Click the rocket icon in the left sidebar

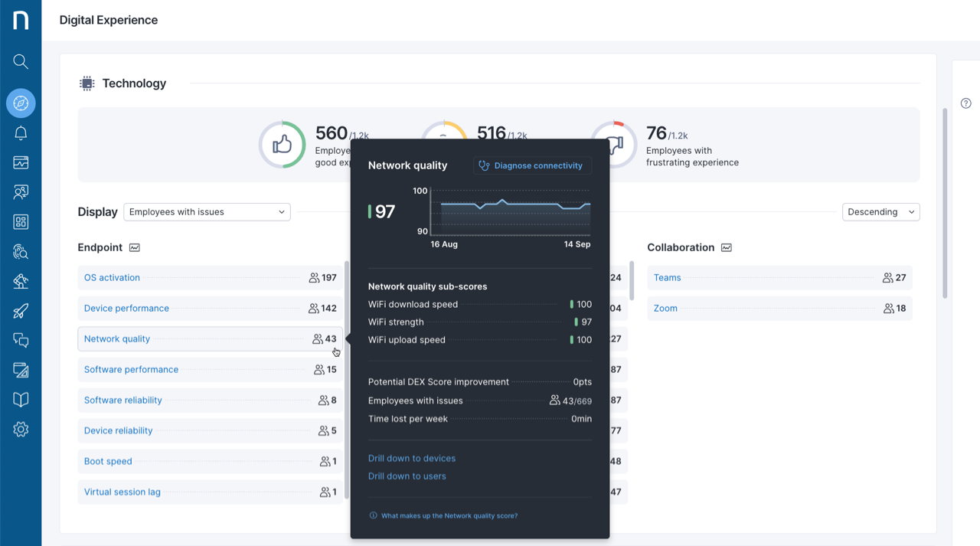21,311
